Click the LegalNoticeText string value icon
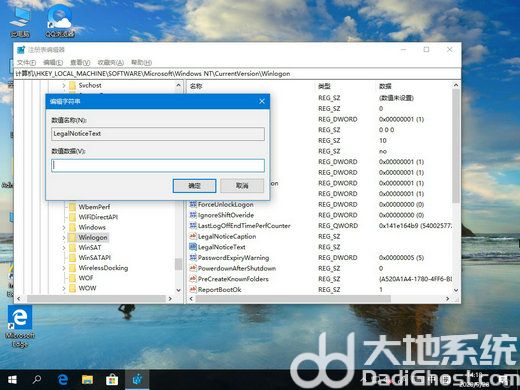The height and width of the screenshot is (390, 520). [193, 247]
